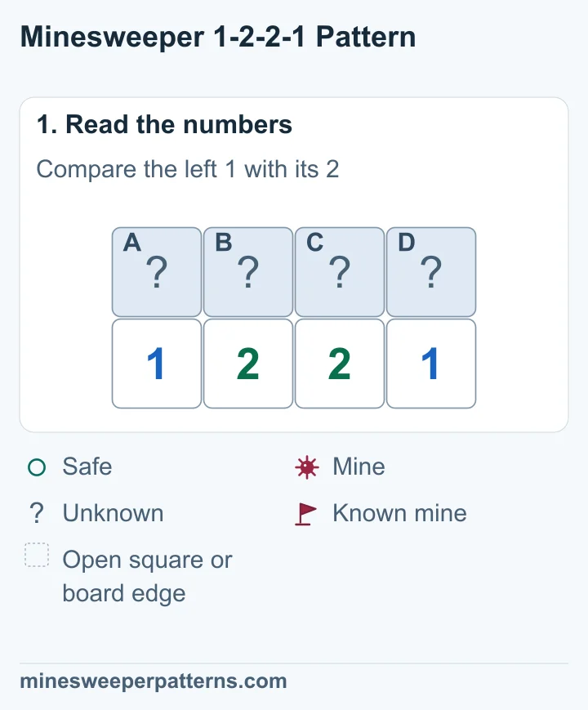Screen dimensions: 588x710
Task: Select unknown cell B
Action: tap(248, 272)
